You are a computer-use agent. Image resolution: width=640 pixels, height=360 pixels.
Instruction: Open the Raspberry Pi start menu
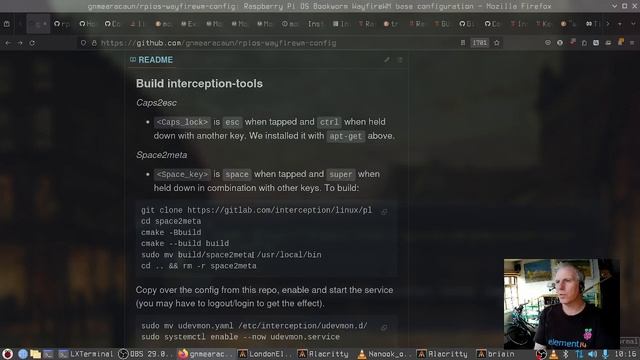(x=7, y=354)
